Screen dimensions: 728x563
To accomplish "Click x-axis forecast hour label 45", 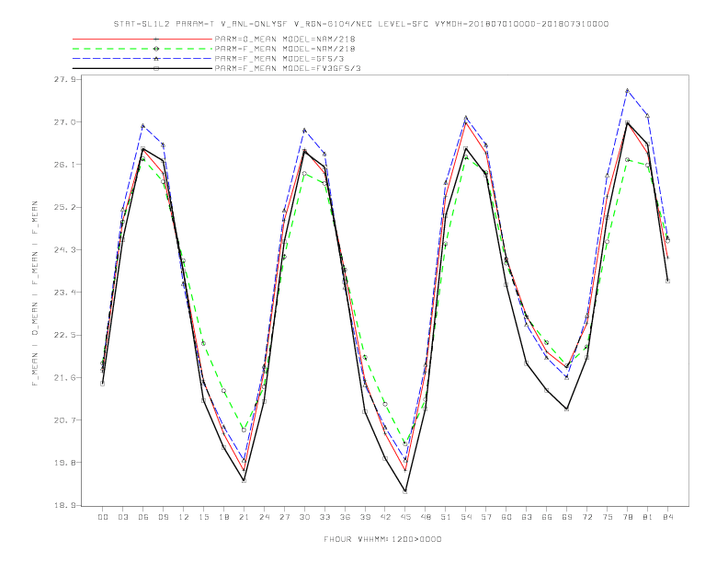I will click(405, 517).
